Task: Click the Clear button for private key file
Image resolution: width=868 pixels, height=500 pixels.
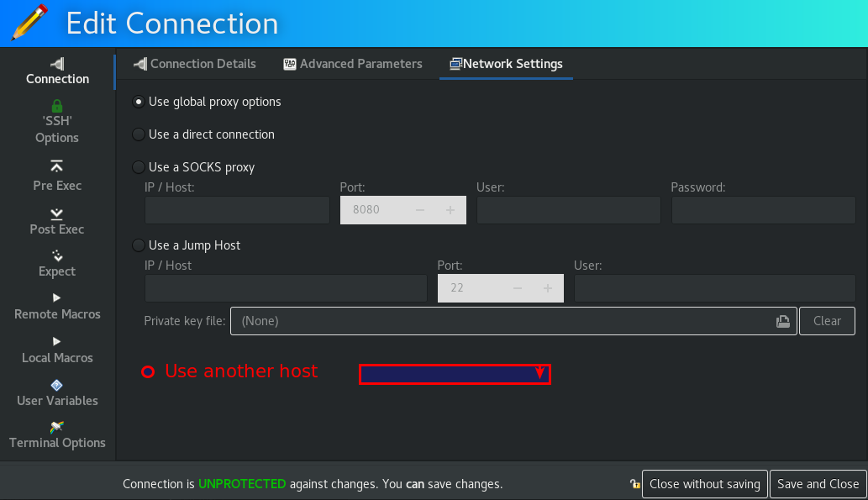Action: [827, 321]
